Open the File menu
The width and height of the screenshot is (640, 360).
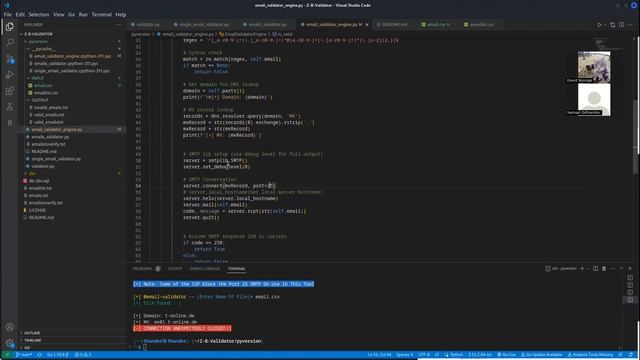coord(8,14)
